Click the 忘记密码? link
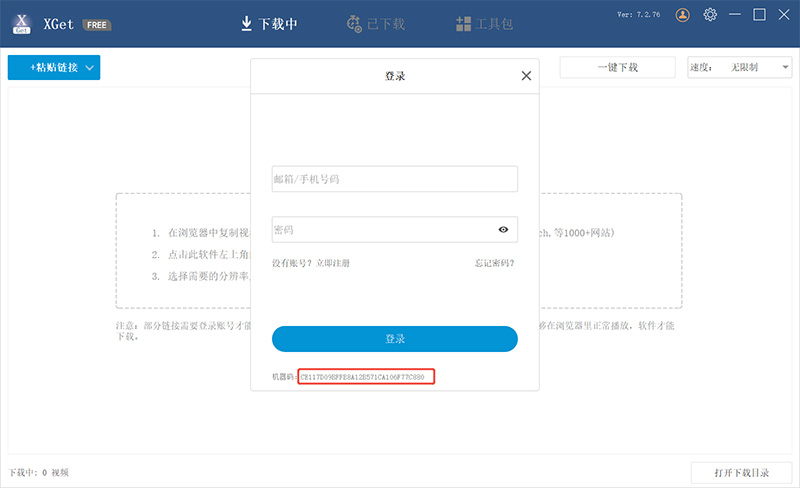800x488 pixels. [494, 263]
